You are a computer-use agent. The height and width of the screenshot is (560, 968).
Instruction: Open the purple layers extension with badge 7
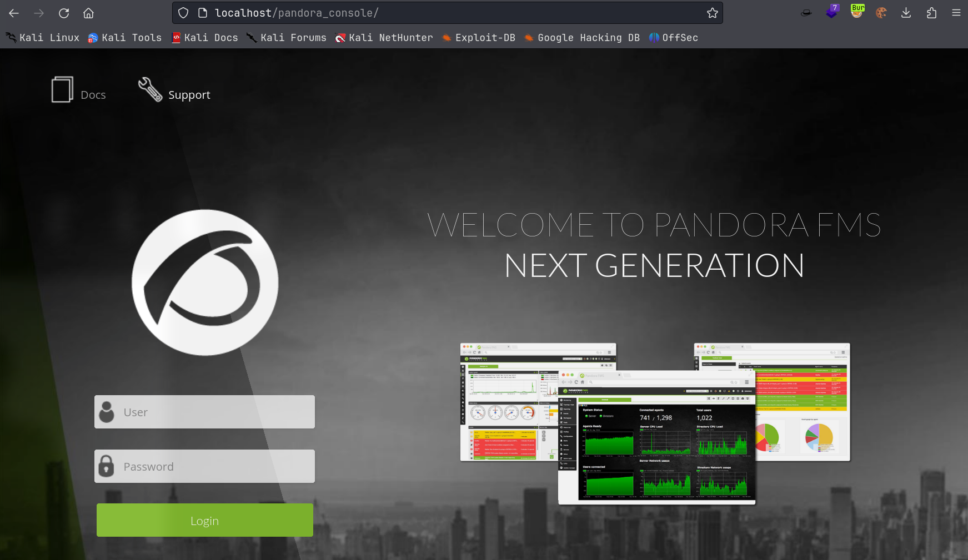tap(832, 12)
